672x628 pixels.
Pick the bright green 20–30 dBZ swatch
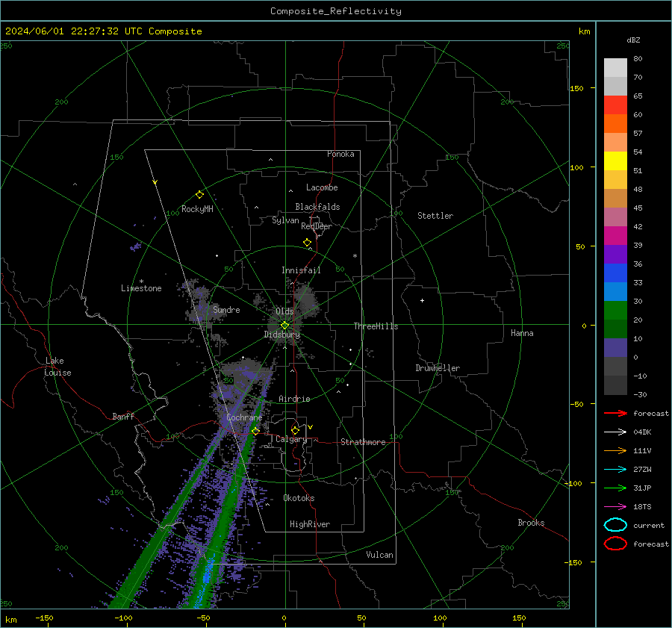click(615, 311)
